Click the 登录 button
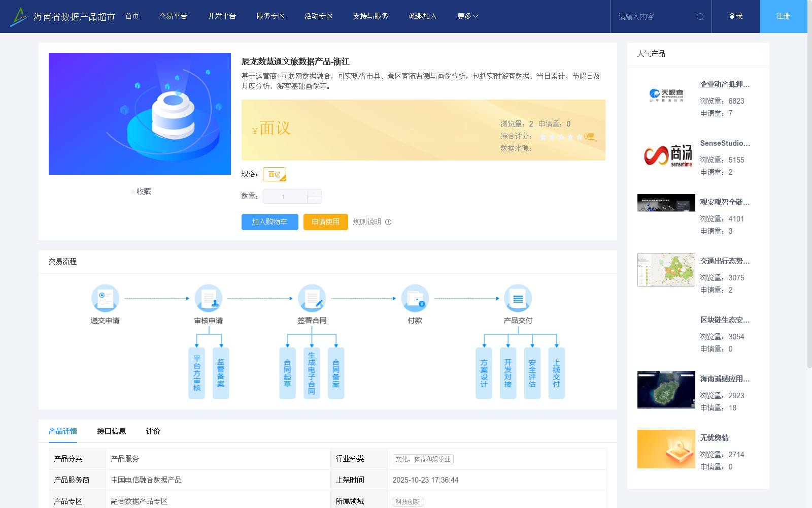This screenshot has height=508, width=812. (735, 16)
